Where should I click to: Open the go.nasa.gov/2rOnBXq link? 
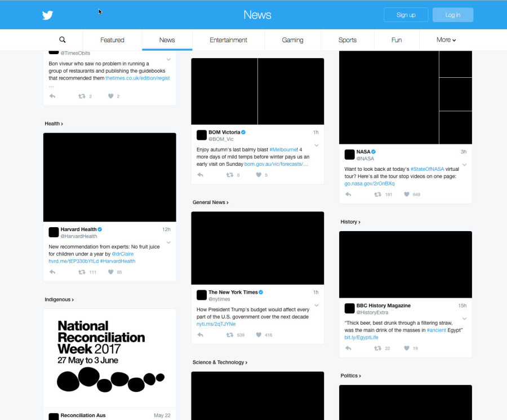tap(369, 183)
